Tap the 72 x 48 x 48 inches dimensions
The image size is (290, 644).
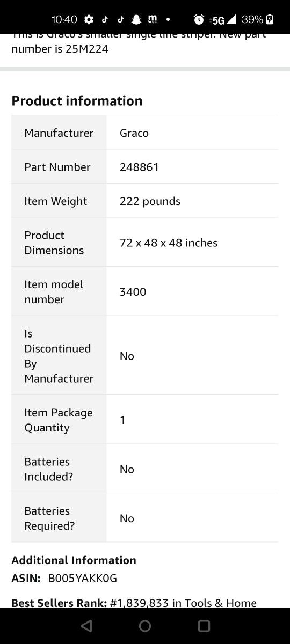169,243
